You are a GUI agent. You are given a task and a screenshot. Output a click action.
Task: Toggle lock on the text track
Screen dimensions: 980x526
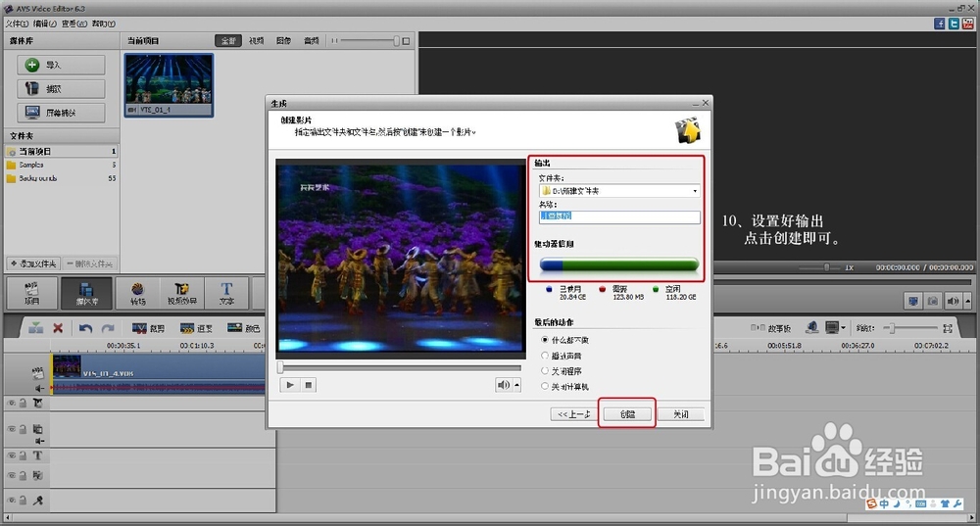coord(23,456)
